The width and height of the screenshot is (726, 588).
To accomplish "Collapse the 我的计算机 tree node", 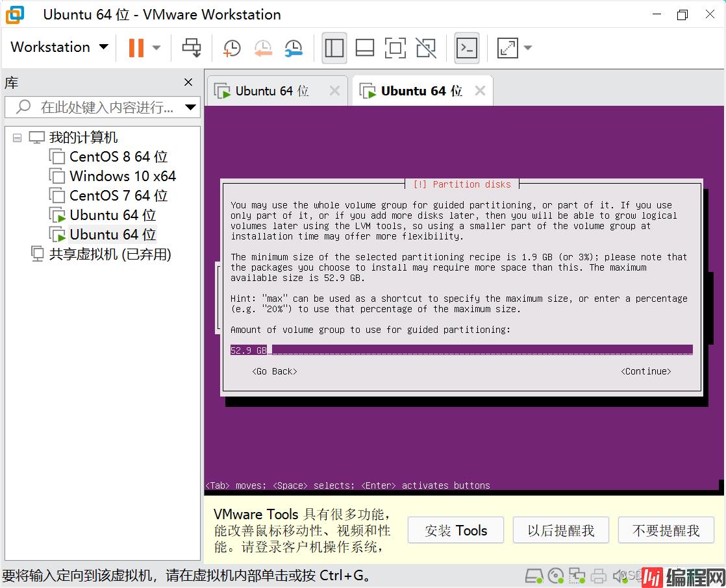I will pos(17,138).
